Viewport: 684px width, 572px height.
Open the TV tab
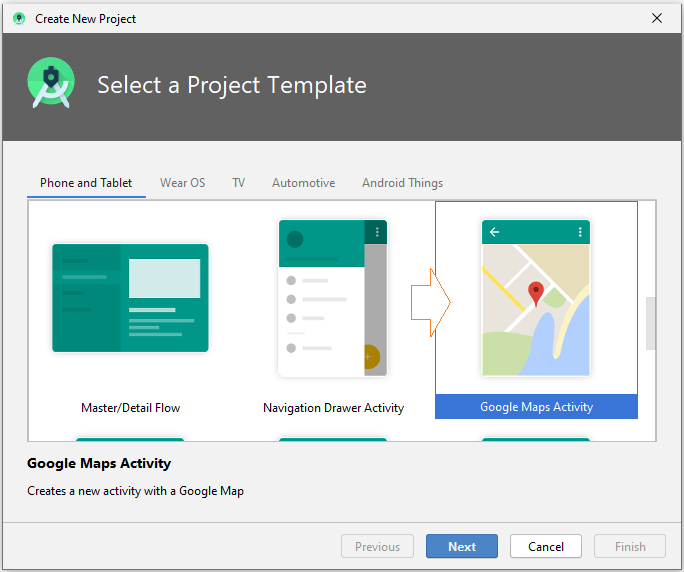pos(238,183)
